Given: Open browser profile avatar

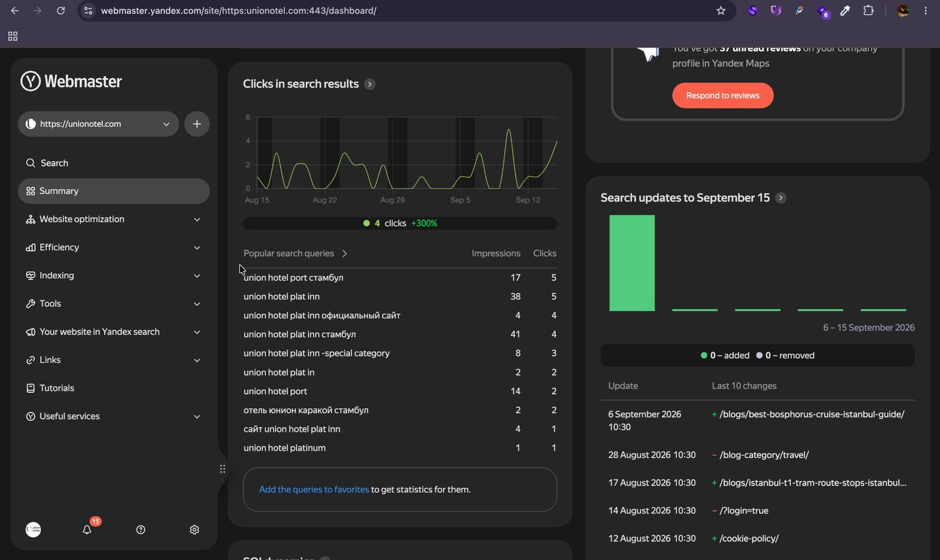Looking at the screenshot, I should coord(902,11).
